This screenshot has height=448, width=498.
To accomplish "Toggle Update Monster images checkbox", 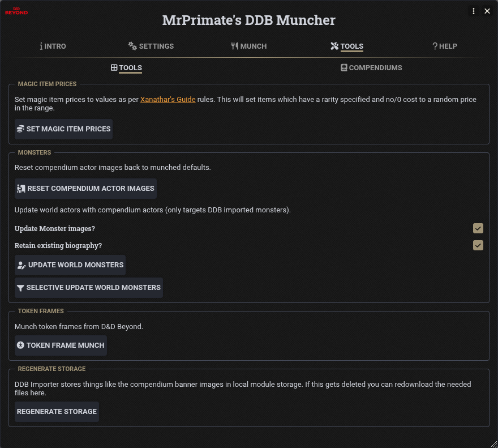I will click(x=478, y=228).
